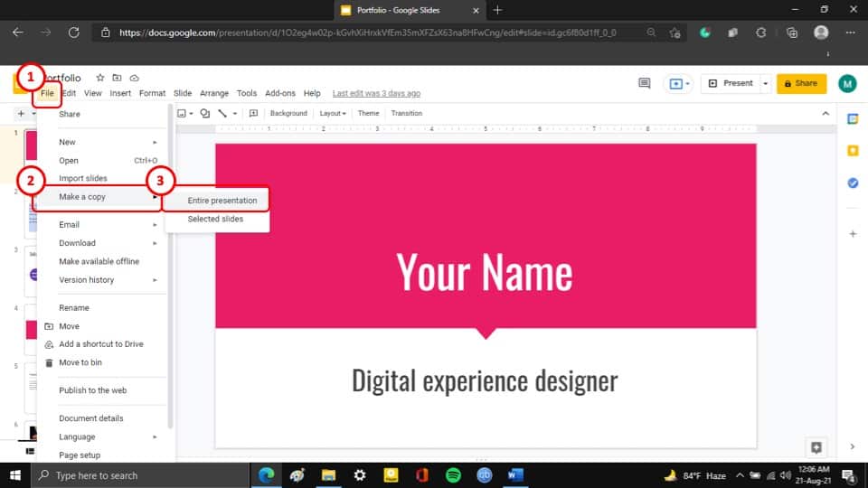868x488 pixels.
Task: Expand the Email submenu
Action: [x=102, y=225]
